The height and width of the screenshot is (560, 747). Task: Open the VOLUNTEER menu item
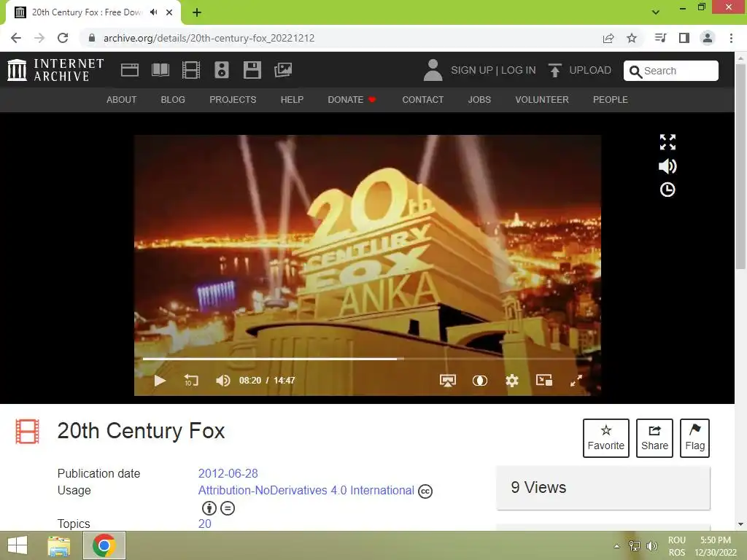pos(542,99)
